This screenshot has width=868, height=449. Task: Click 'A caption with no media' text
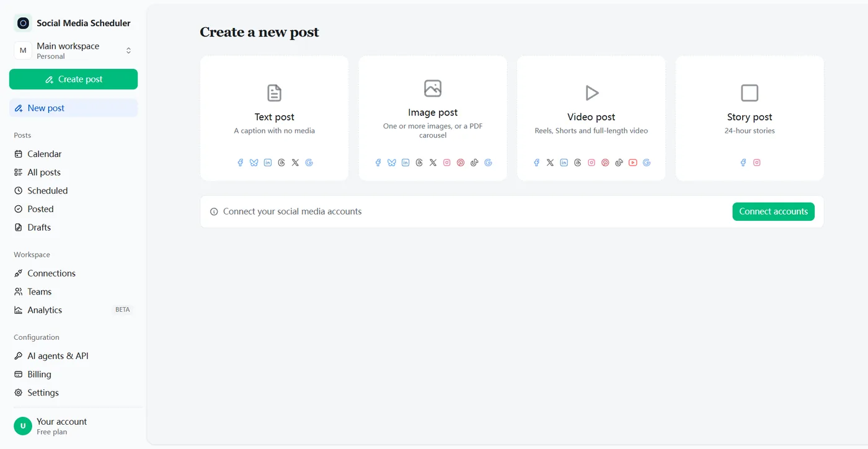[x=274, y=131]
